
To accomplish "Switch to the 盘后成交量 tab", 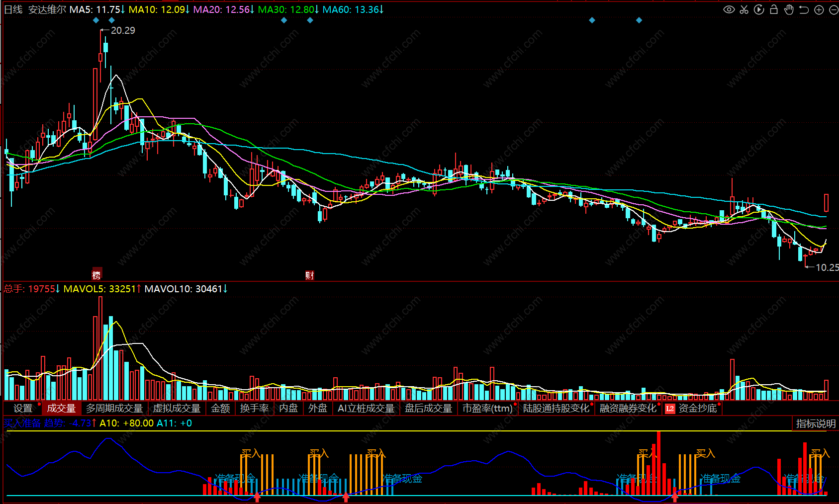I will click(x=428, y=408).
